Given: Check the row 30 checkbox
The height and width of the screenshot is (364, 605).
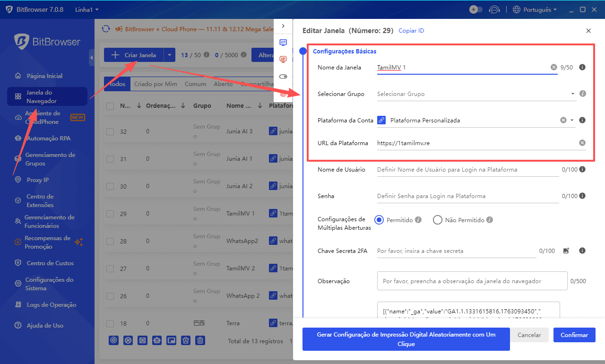Looking at the screenshot, I should click(110, 186).
